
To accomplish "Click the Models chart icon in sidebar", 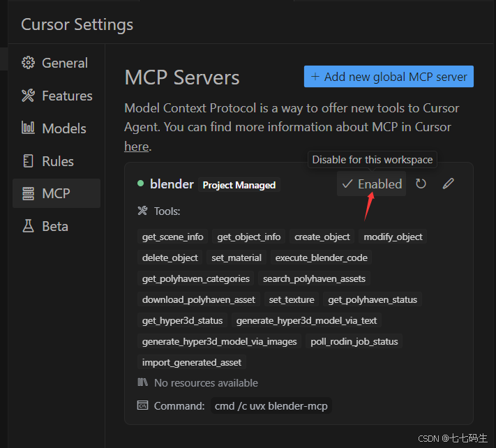I will tap(28, 128).
